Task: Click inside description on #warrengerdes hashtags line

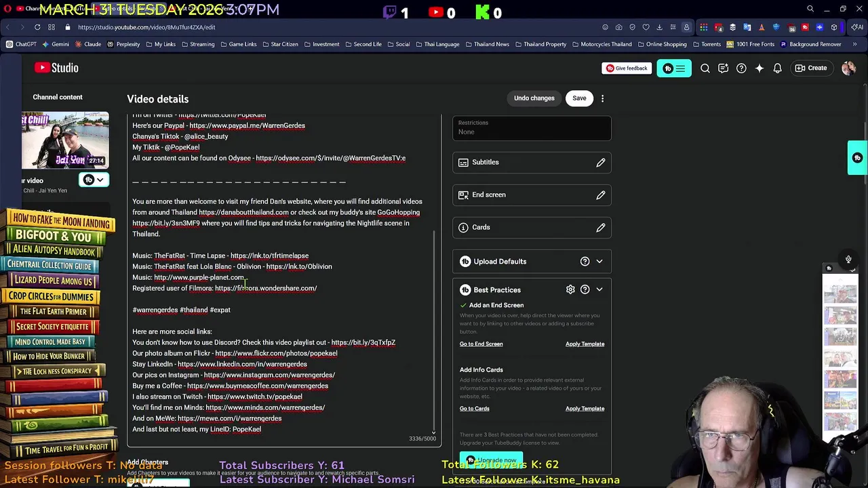Action: 181,310
